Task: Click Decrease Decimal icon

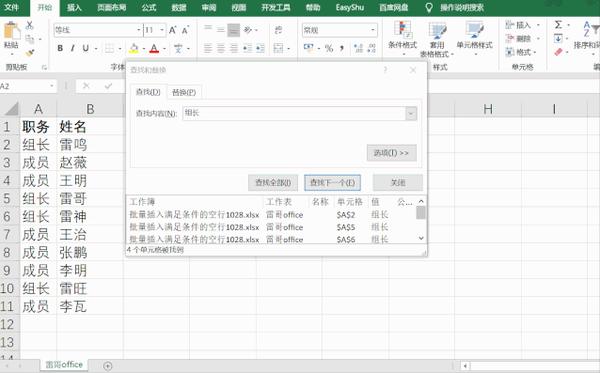Action: click(x=372, y=48)
